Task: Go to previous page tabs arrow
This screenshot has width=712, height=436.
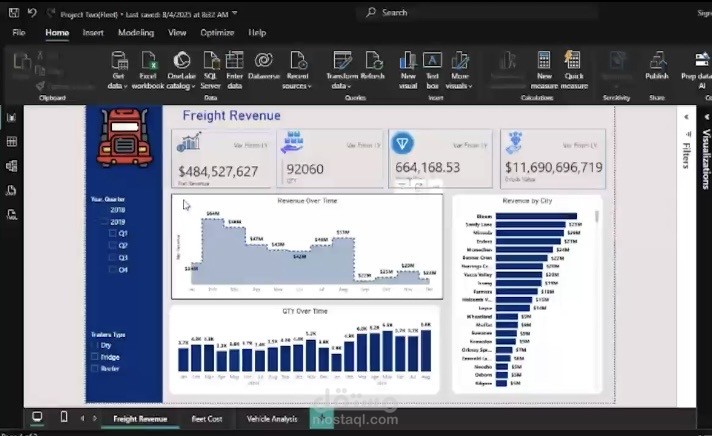Action: (82, 418)
